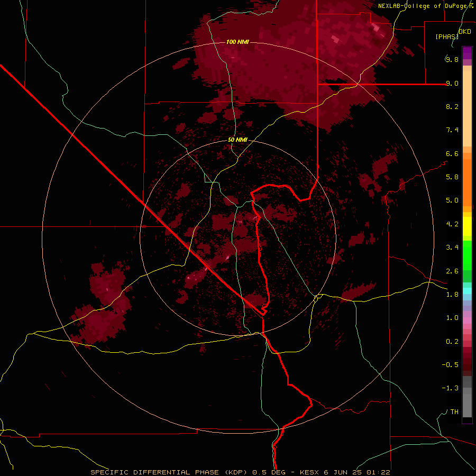Click the 4.2 scale value
Image resolution: width=476 pixels, height=476 pixels.
(452, 224)
